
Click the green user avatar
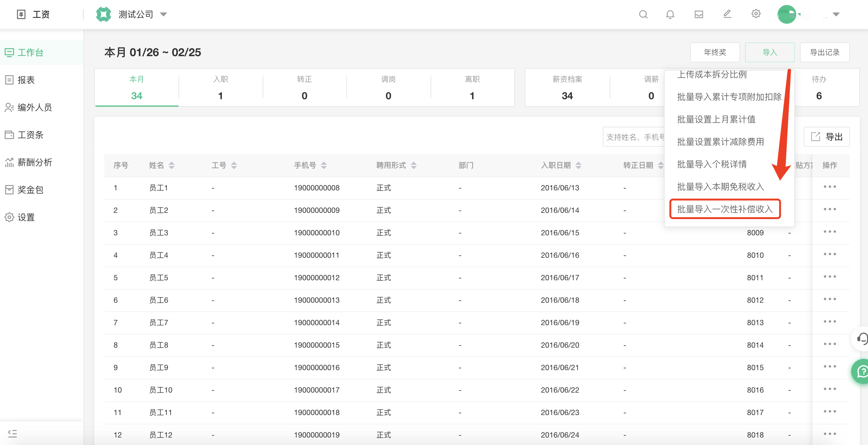coord(787,14)
